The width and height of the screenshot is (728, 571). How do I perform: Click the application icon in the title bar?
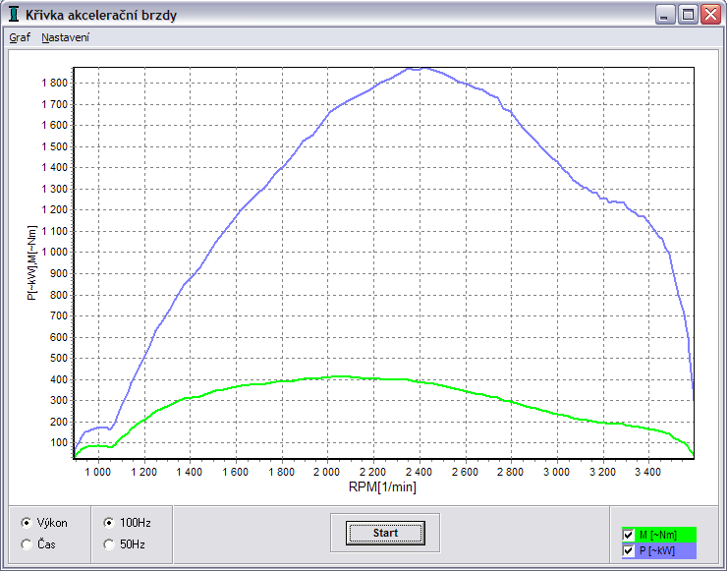coord(14,15)
